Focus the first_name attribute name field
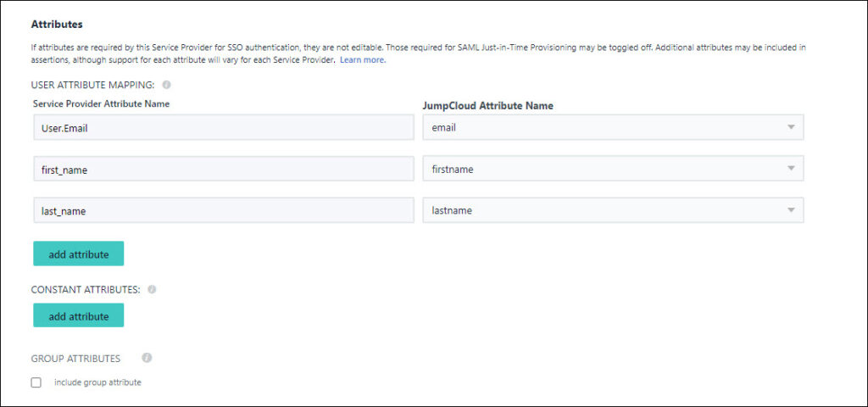 pos(224,170)
